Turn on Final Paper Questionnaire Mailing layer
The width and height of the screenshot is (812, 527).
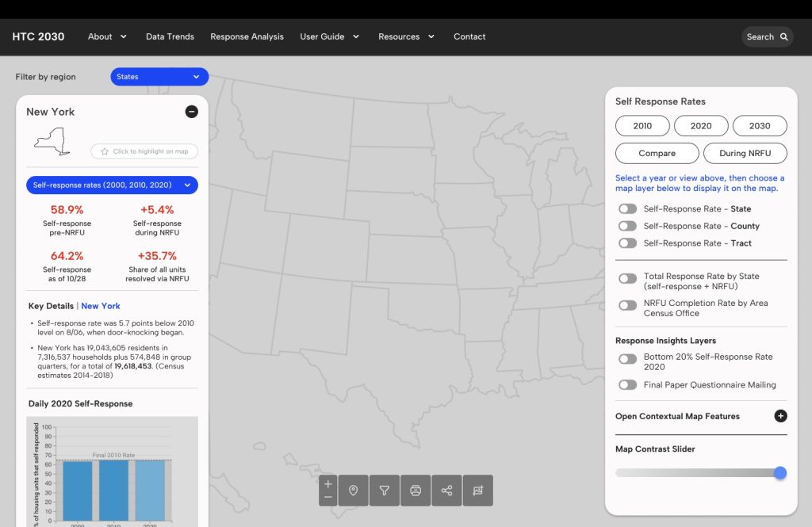627,385
